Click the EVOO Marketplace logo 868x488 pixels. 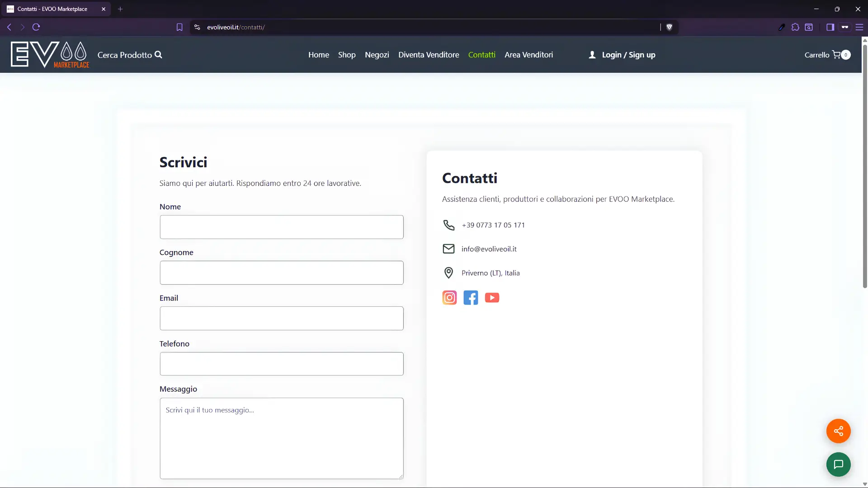(50, 55)
